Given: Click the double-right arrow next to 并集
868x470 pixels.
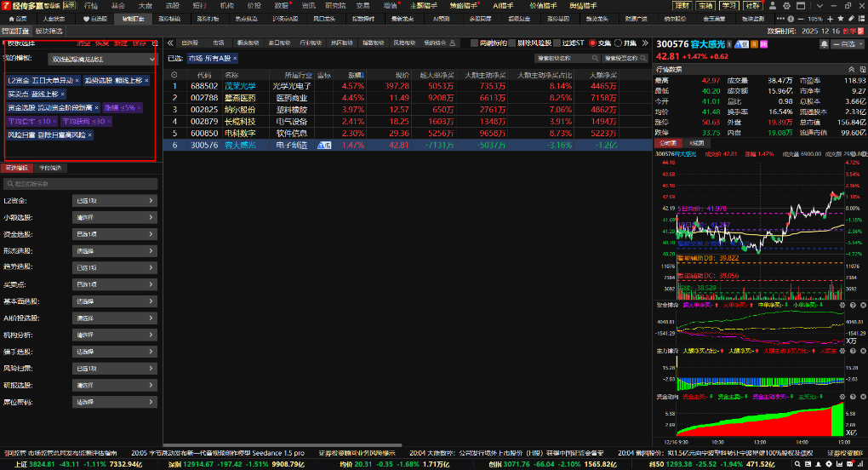Looking at the screenshot, I should pos(644,43).
